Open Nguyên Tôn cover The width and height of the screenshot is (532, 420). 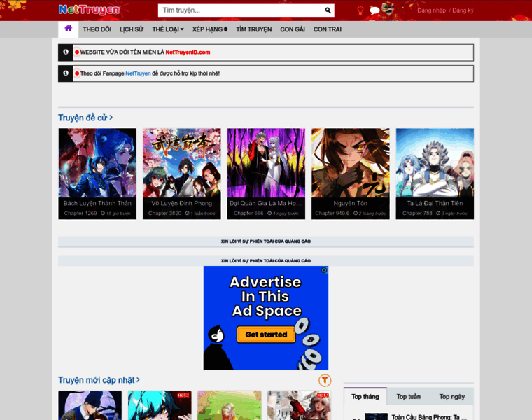click(351, 163)
